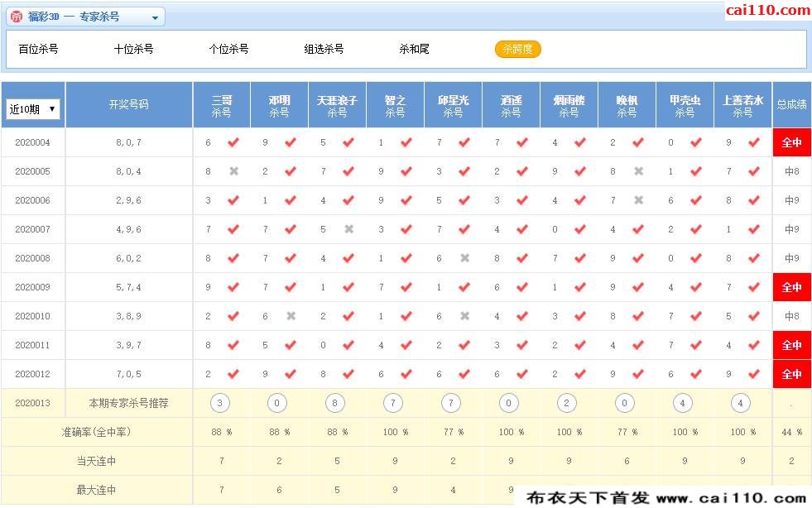Click the gray cross for 晚枫 in row 2020006
The height and width of the screenshot is (508, 812).
tap(639, 200)
